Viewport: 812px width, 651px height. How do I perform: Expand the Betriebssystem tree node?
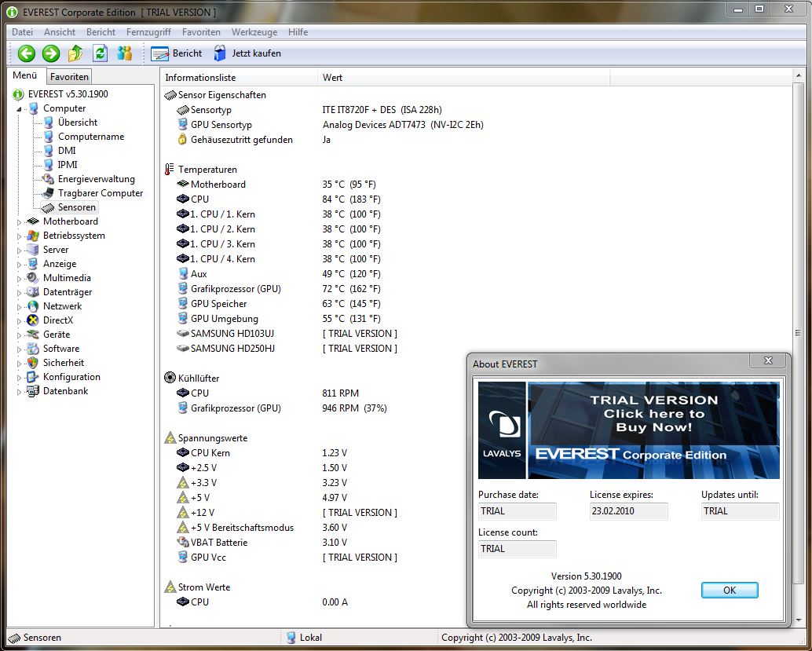click(19, 236)
